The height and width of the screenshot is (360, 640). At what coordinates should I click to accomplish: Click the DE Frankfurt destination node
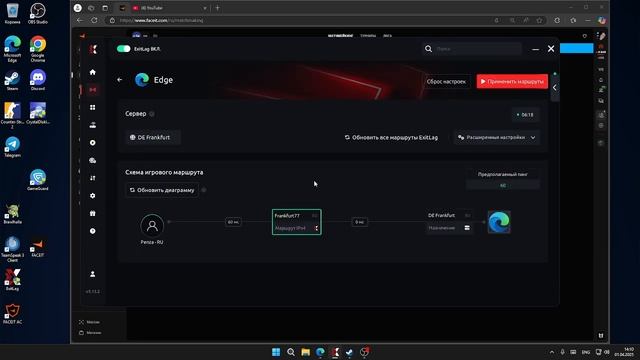tap(449, 222)
